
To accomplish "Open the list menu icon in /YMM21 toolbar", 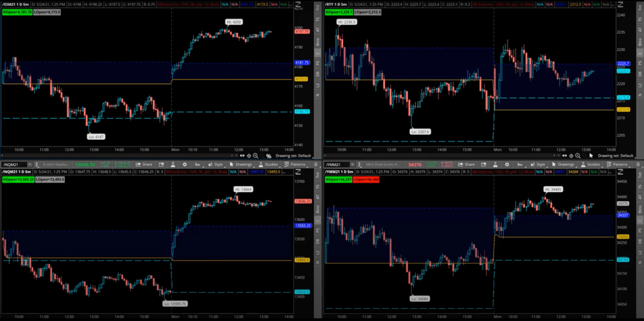I will pyautogui.click(x=638, y=165).
